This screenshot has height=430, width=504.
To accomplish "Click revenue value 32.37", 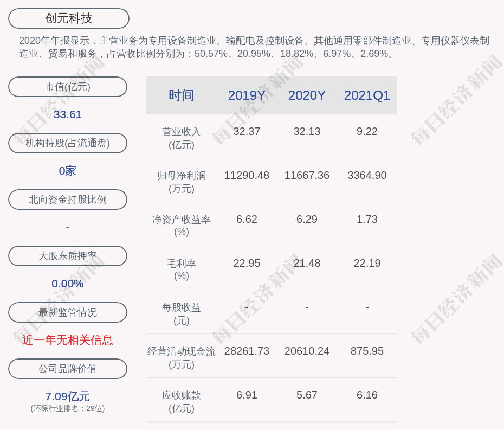I will tap(247, 132).
